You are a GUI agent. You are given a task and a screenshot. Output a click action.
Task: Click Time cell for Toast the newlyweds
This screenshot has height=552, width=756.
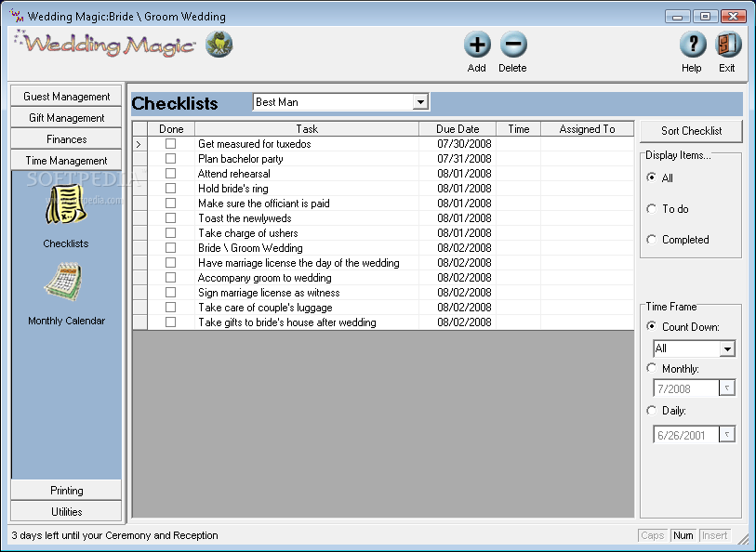(x=518, y=218)
